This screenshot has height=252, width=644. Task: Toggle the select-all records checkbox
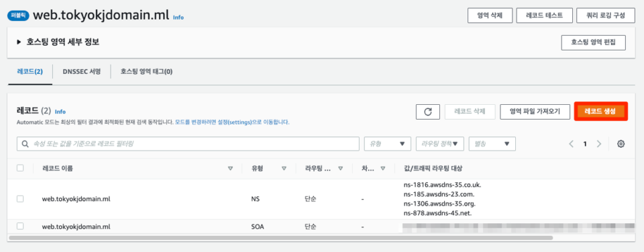[x=20, y=168]
